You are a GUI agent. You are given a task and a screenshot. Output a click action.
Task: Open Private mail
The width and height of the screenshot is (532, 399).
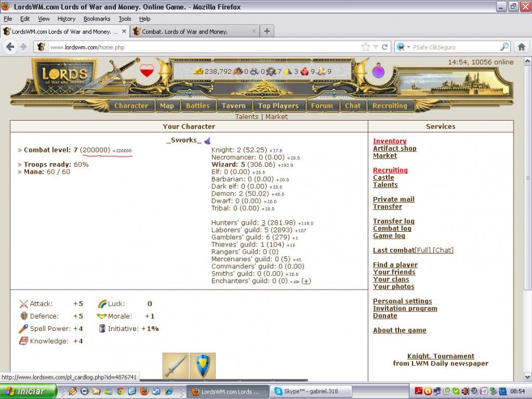(394, 199)
